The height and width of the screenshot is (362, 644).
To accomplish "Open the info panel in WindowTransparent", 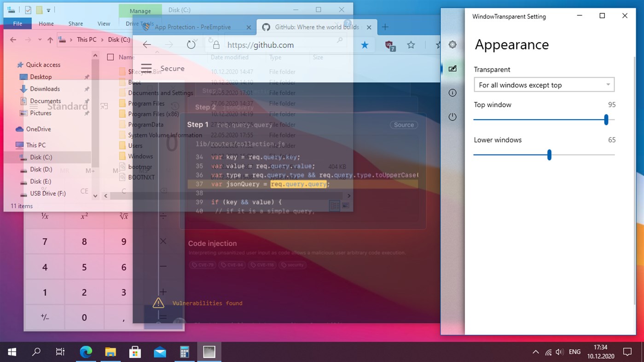I will (453, 92).
